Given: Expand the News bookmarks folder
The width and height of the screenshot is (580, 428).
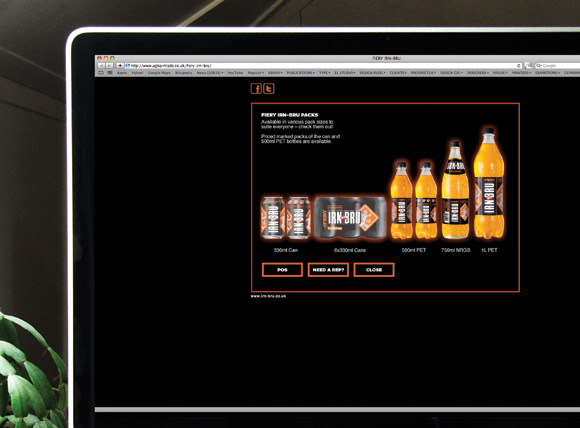Looking at the screenshot, I should [x=210, y=73].
